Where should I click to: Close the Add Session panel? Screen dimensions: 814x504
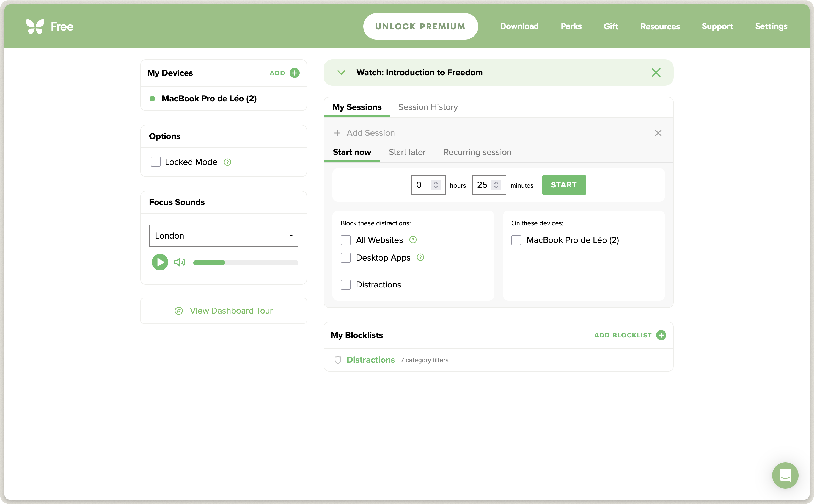click(658, 133)
